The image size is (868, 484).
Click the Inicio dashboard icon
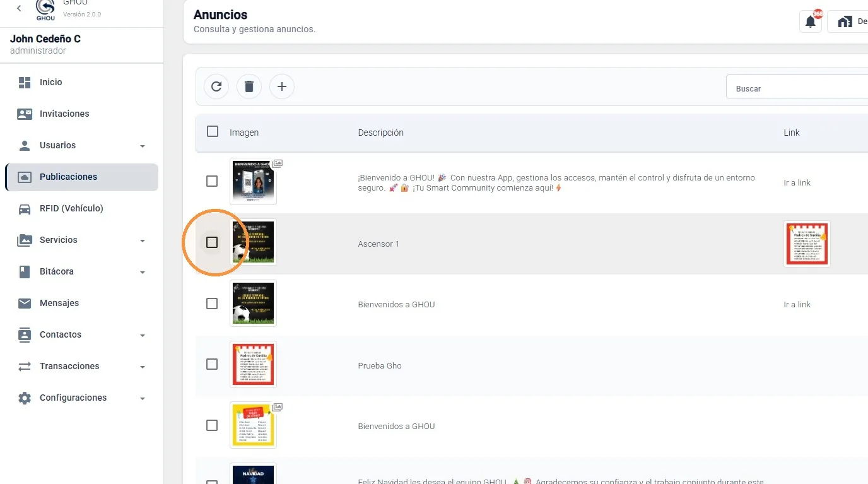[x=25, y=82]
